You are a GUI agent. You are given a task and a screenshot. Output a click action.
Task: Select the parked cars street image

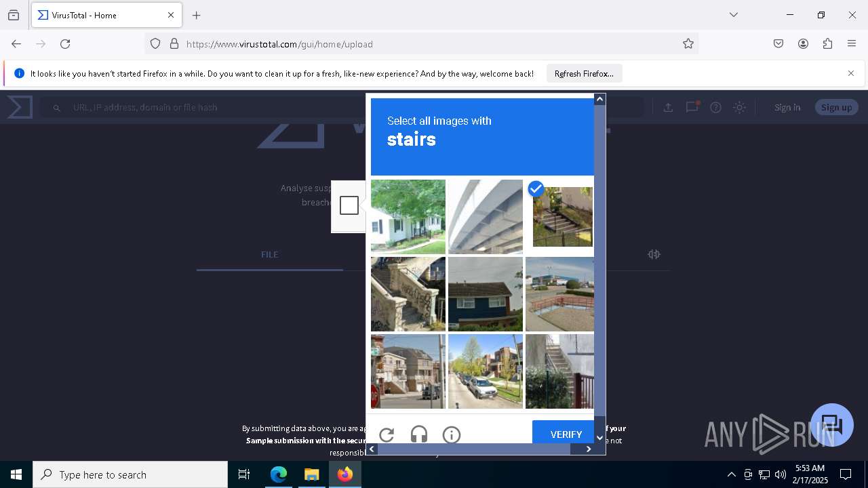click(486, 371)
